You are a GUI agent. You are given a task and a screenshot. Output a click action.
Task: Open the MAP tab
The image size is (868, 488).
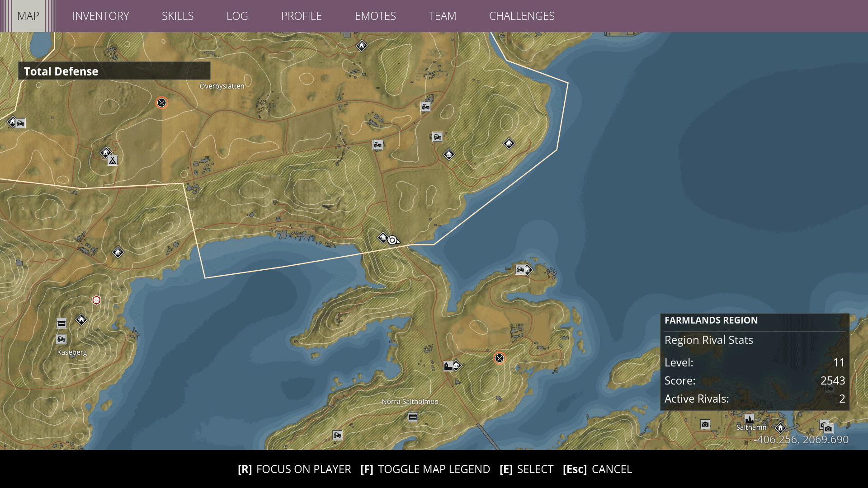(28, 16)
